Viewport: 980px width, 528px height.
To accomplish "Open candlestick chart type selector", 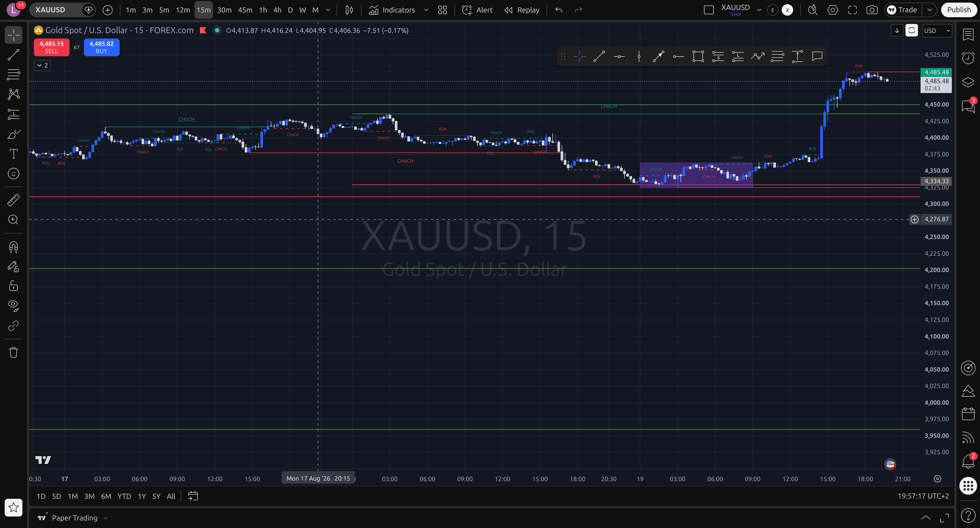I will [x=349, y=10].
